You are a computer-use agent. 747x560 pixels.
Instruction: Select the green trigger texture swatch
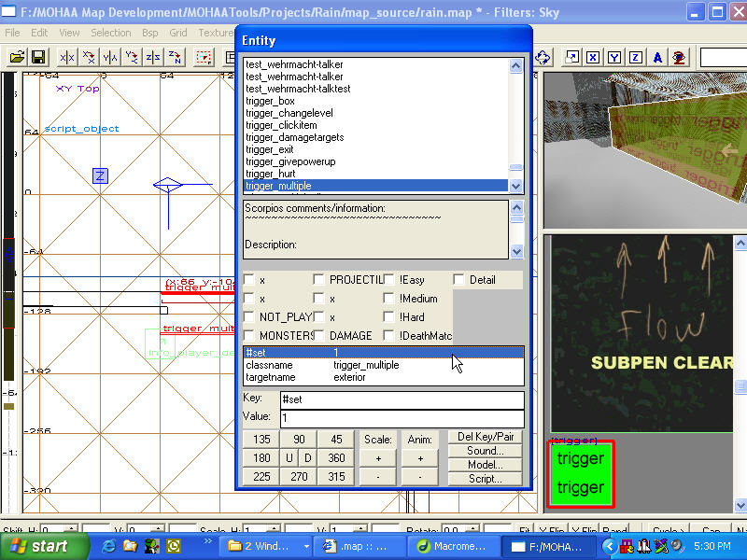(580, 473)
